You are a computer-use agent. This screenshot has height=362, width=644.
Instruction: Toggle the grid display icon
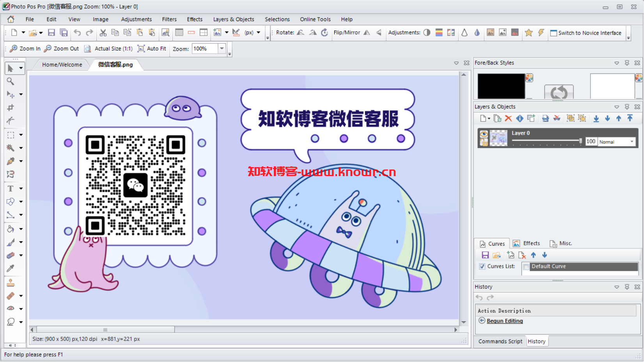pyautogui.click(x=179, y=33)
